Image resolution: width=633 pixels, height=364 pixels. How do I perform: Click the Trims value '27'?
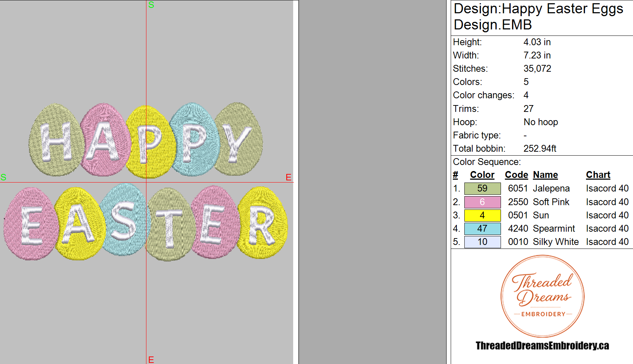coord(528,109)
